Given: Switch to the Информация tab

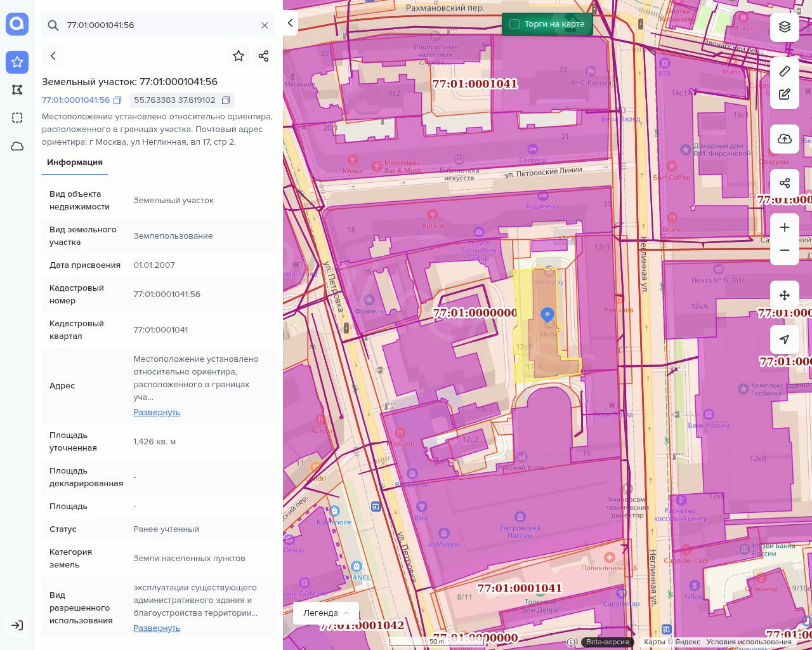Looking at the screenshot, I should coord(75,162).
